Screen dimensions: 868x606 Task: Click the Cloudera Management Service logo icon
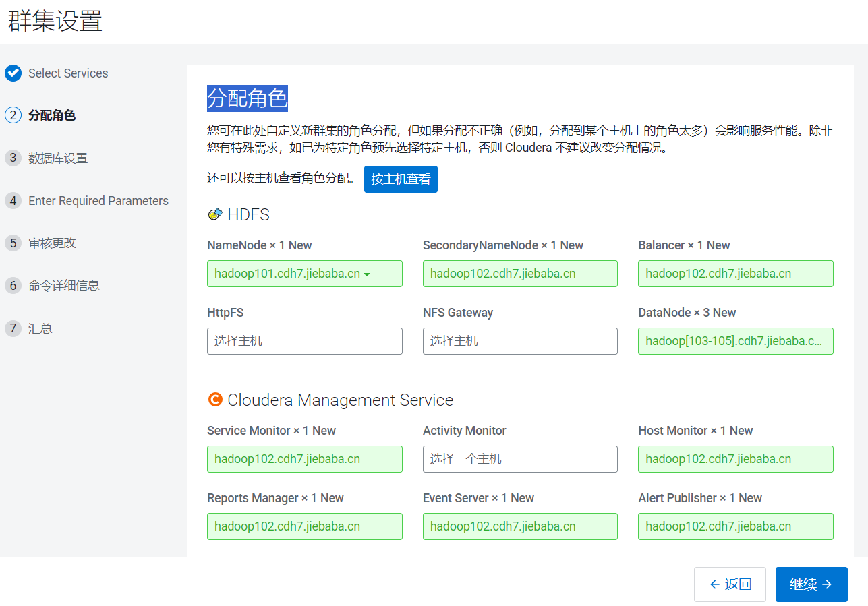[214, 400]
